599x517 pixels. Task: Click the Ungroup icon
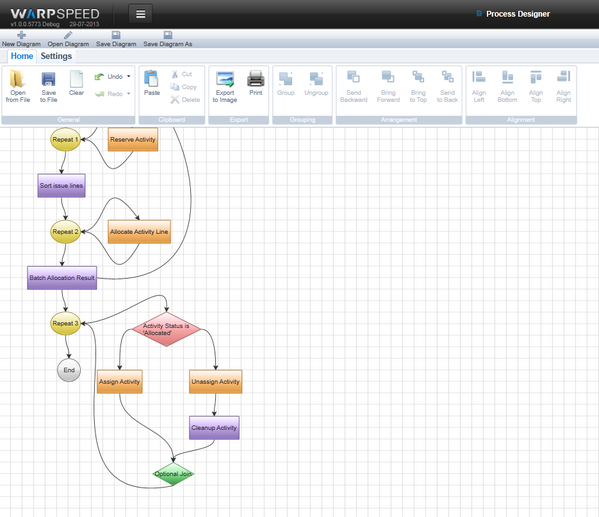tap(316, 79)
